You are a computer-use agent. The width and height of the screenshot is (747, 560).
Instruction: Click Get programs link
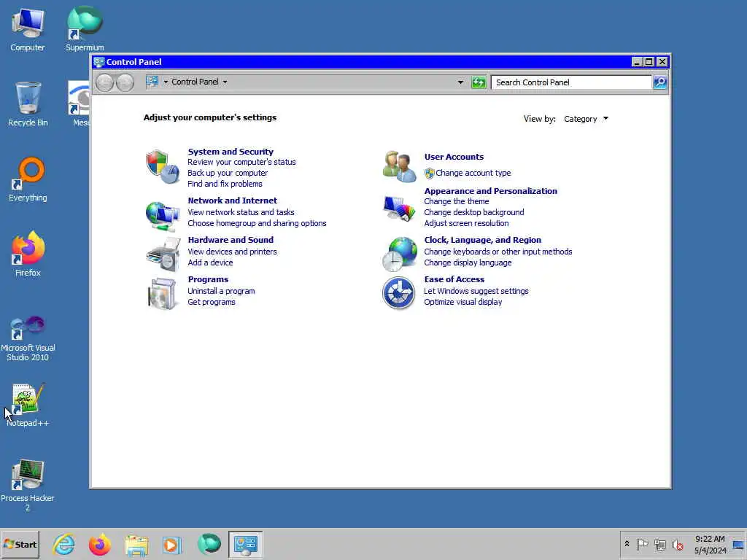point(212,302)
